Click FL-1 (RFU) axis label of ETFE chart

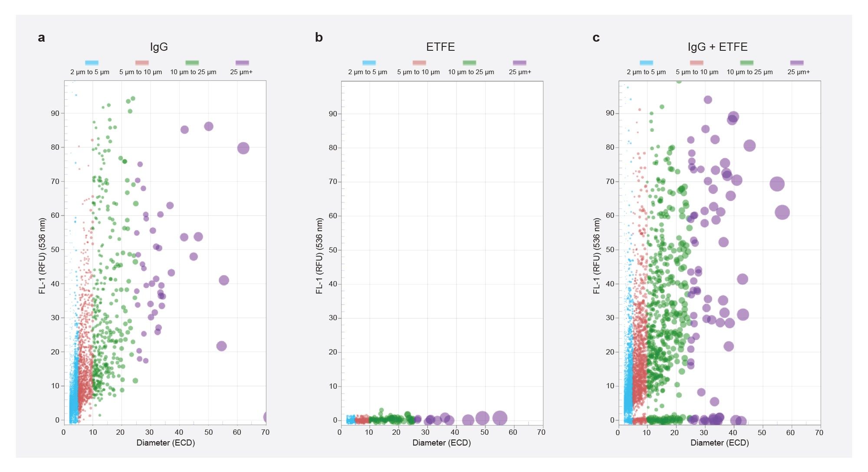tap(319, 256)
